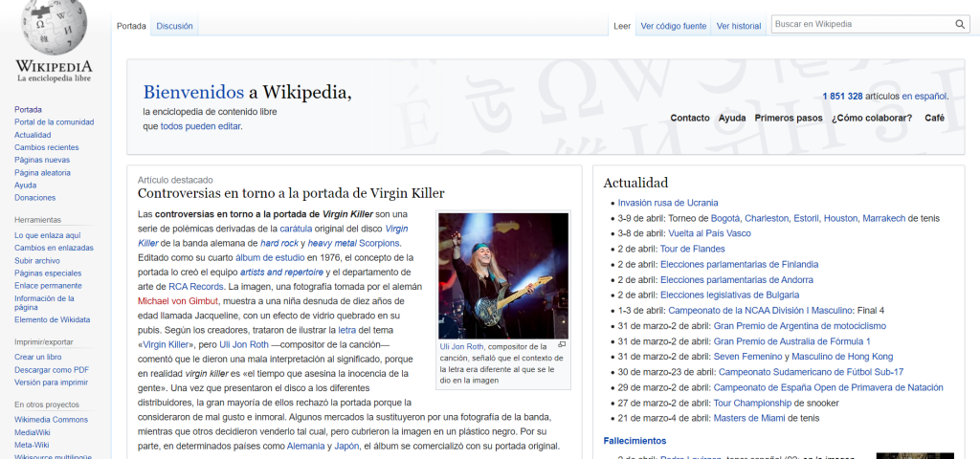Viewport: 980px width, 459px height.
Task: Click the search magnifying glass icon
Action: (959, 24)
